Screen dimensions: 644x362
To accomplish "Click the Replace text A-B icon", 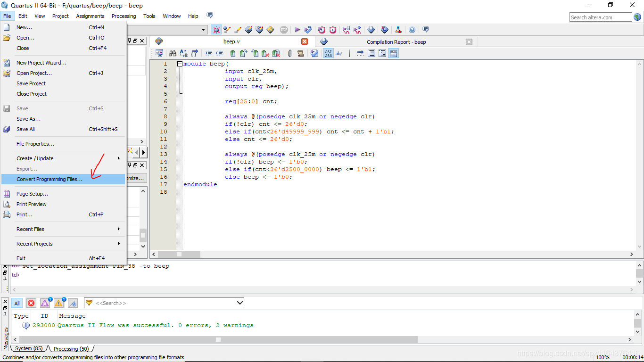I will coord(184,54).
